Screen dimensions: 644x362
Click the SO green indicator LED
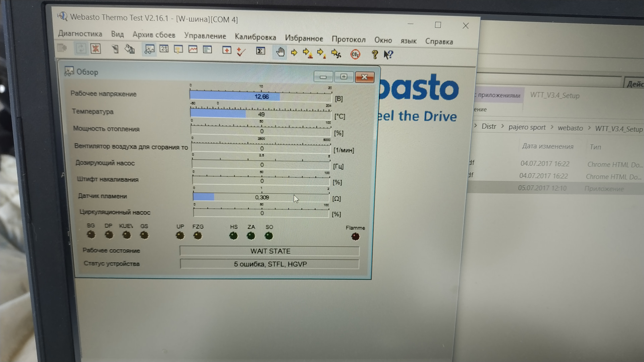pos(269,236)
